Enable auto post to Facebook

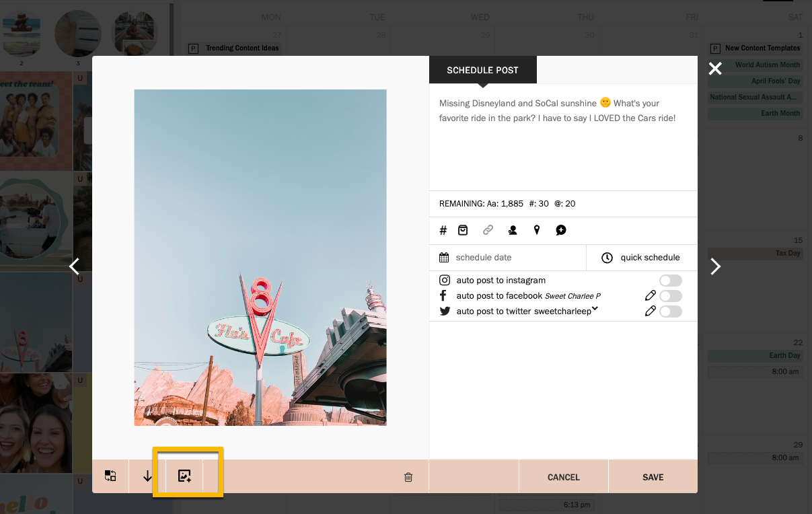click(671, 296)
